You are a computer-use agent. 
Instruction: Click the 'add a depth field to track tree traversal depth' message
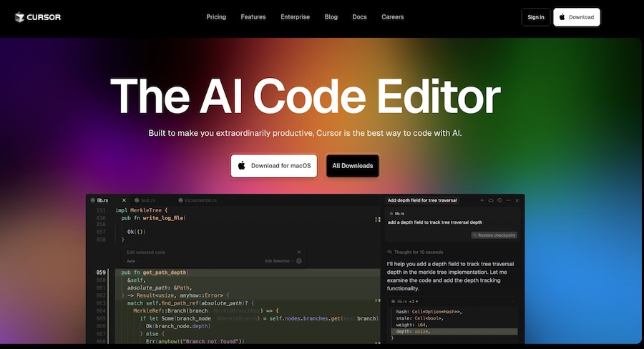pyautogui.click(x=434, y=222)
